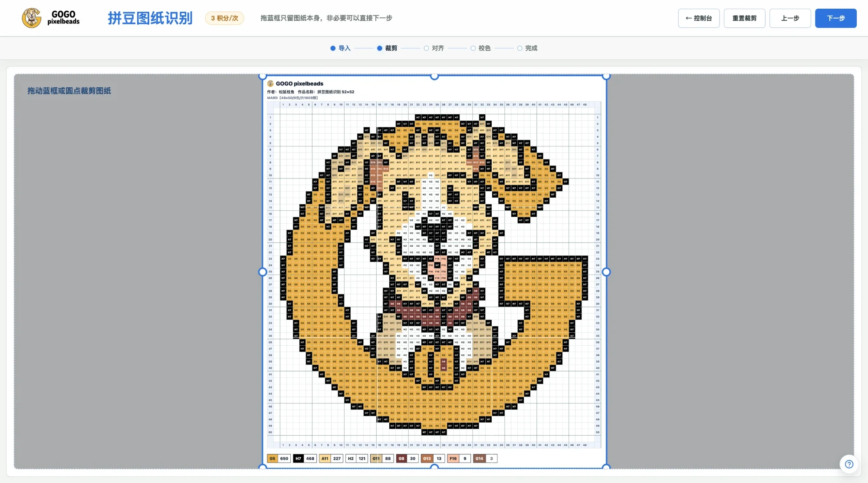This screenshot has width=868, height=483.
Task: Click the A11 bead count 227
Action: click(x=337, y=458)
